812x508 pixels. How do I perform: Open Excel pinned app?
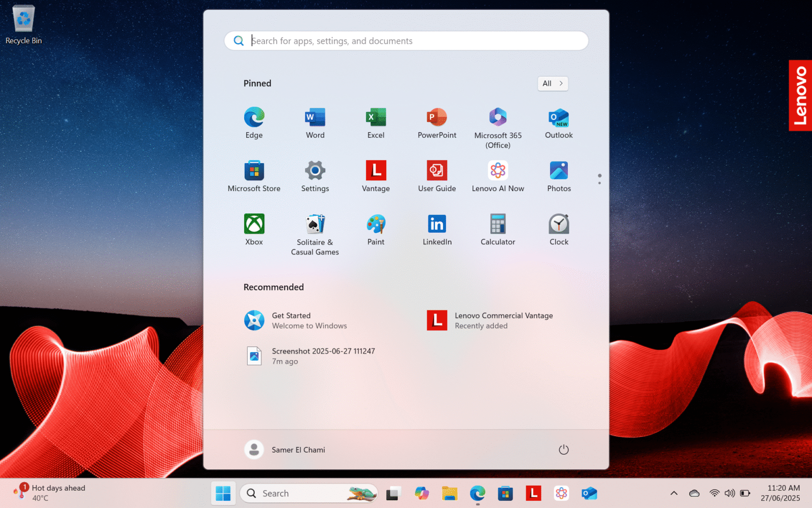pyautogui.click(x=376, y=123)
